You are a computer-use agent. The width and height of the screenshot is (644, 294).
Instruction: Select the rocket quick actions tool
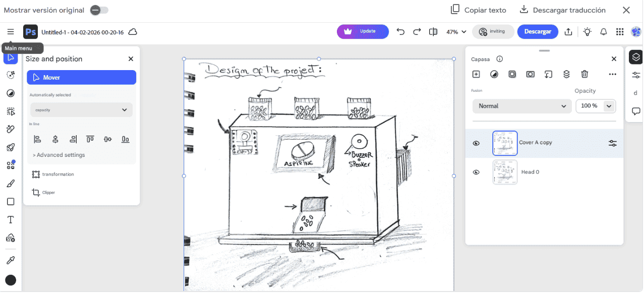pyautogui.click(x=11, y=147)
